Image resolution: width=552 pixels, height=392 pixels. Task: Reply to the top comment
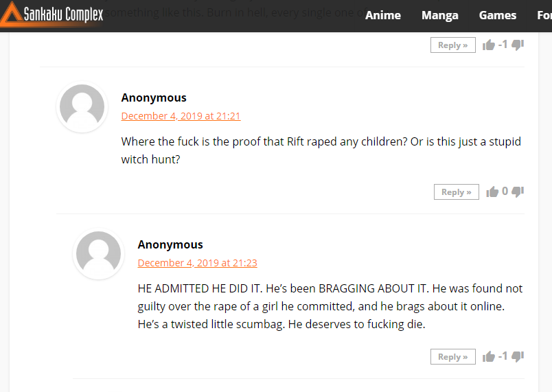(x=452, y=45)
